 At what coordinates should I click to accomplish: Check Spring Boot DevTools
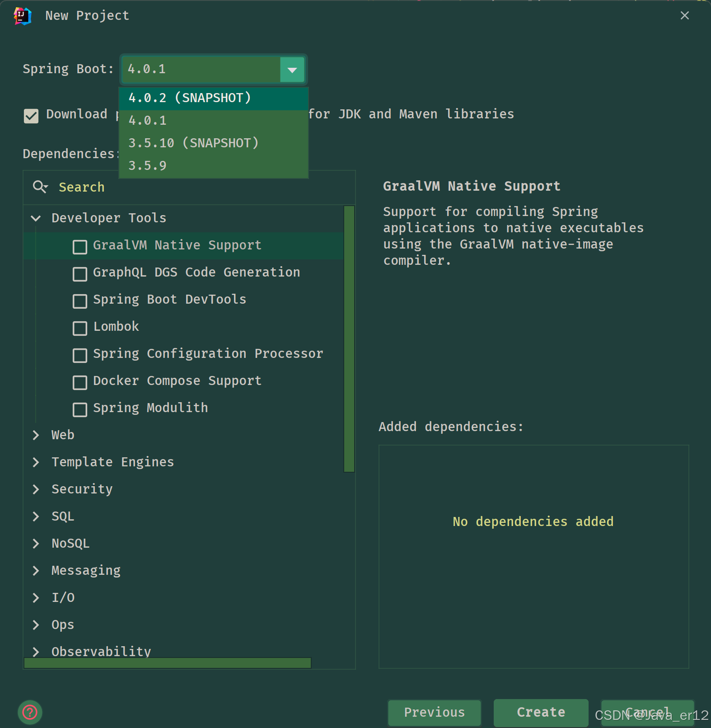click(80, 301)
